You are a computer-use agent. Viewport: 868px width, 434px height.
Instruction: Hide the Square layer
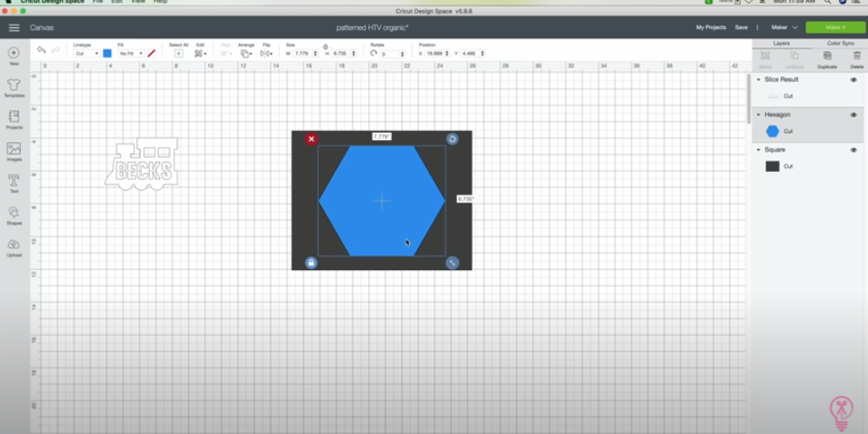click(x=853, y=150)
